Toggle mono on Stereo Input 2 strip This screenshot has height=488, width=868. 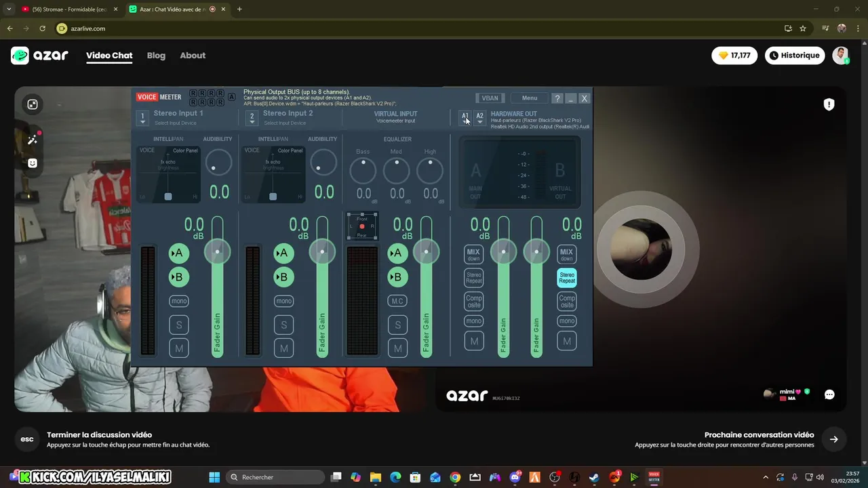pos(283,301)
